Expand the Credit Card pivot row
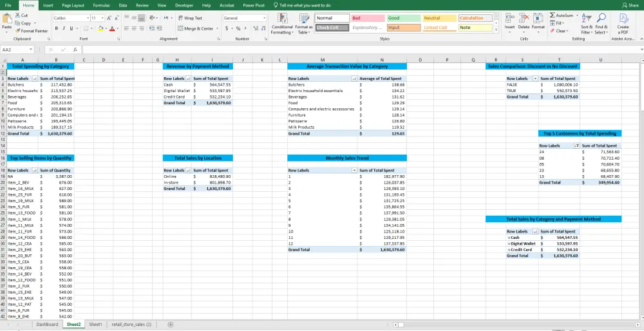The image size is (644, 331). pyautogui.click(x=509, y=250)
